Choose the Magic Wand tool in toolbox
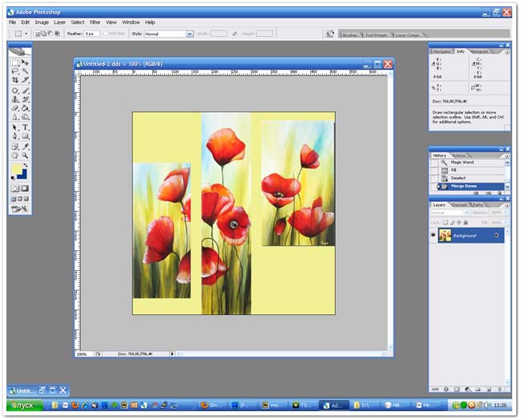Image resolution: width=521 pixels, height=420 pixels. coord(25,71)
